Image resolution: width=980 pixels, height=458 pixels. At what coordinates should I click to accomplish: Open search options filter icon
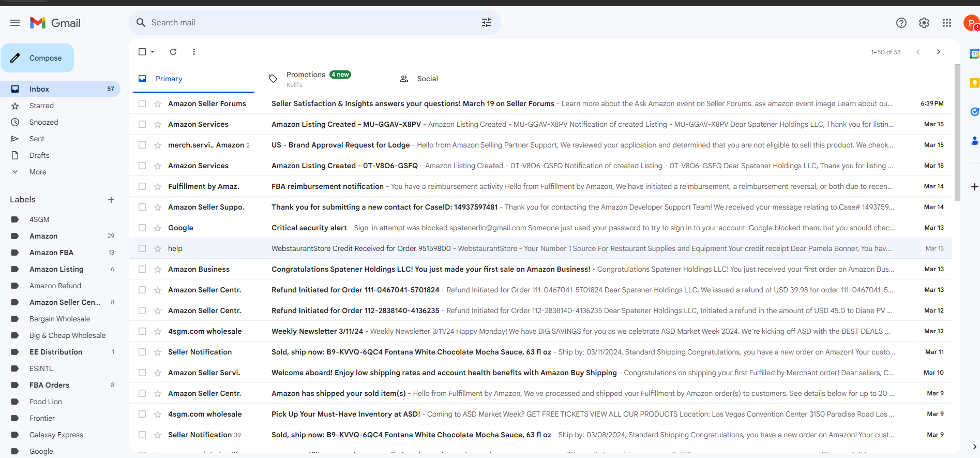[x=487, y=22]
